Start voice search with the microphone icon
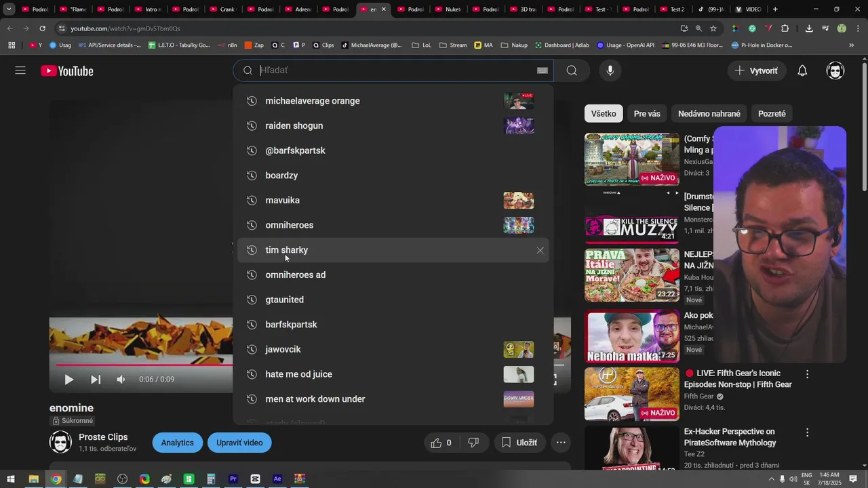Viewport: 868px width, 488px height. [610, 70]
